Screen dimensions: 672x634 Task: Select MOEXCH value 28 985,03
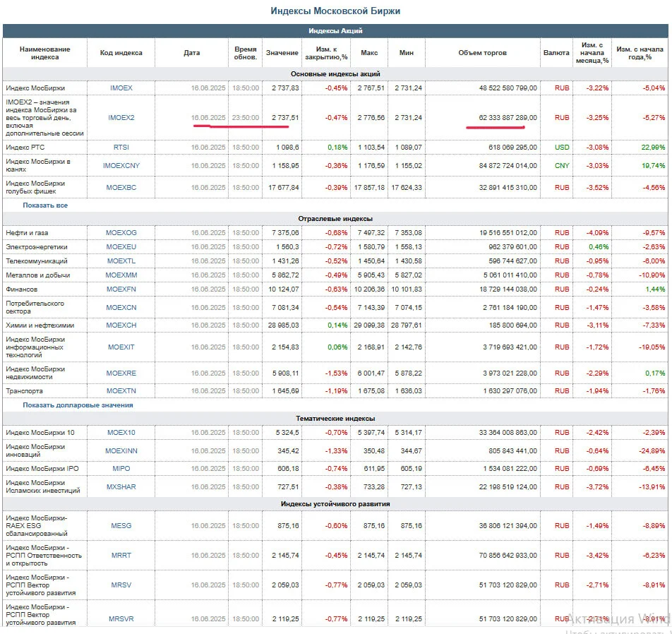tap(284, 325)
